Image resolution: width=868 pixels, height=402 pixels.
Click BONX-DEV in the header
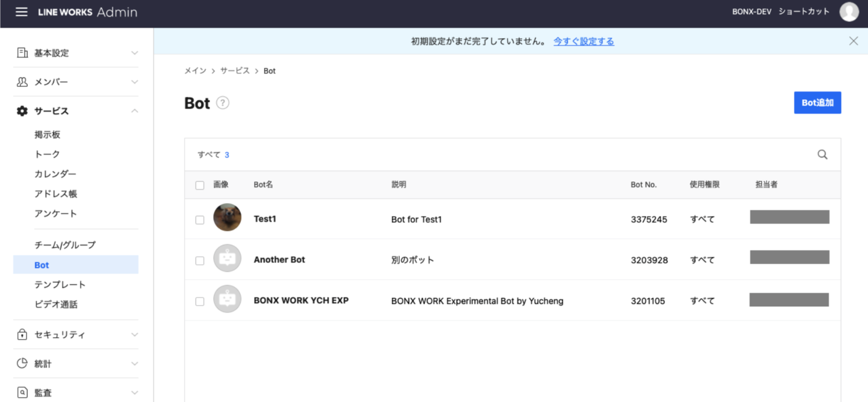click(752, 12)
